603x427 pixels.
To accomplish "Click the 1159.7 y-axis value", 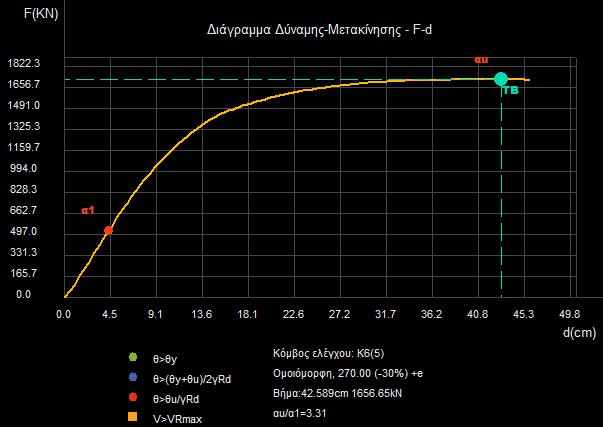I will [x=23, y=147].
